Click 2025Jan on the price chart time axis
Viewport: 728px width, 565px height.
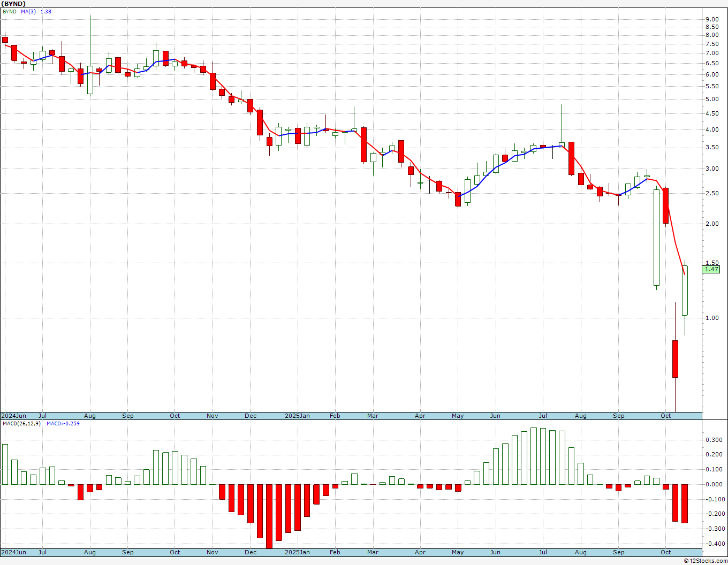pyautogui.click(x=297, y=416)
